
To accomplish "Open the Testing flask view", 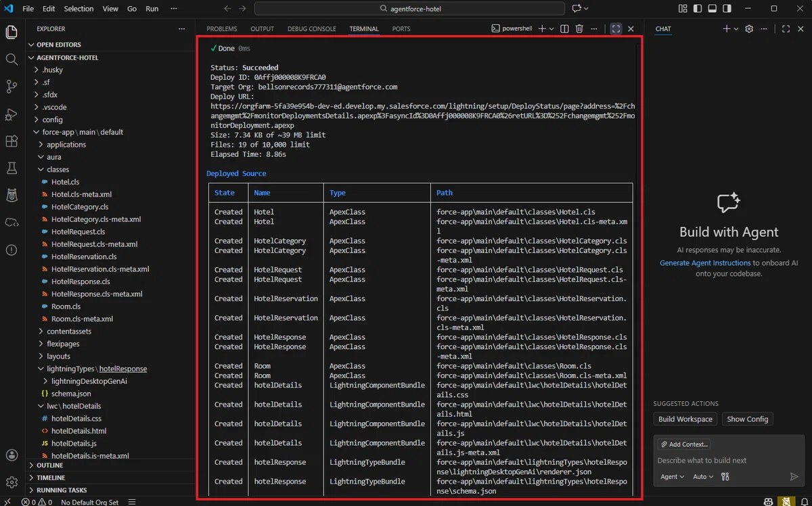I will click(x=12, y=168).
